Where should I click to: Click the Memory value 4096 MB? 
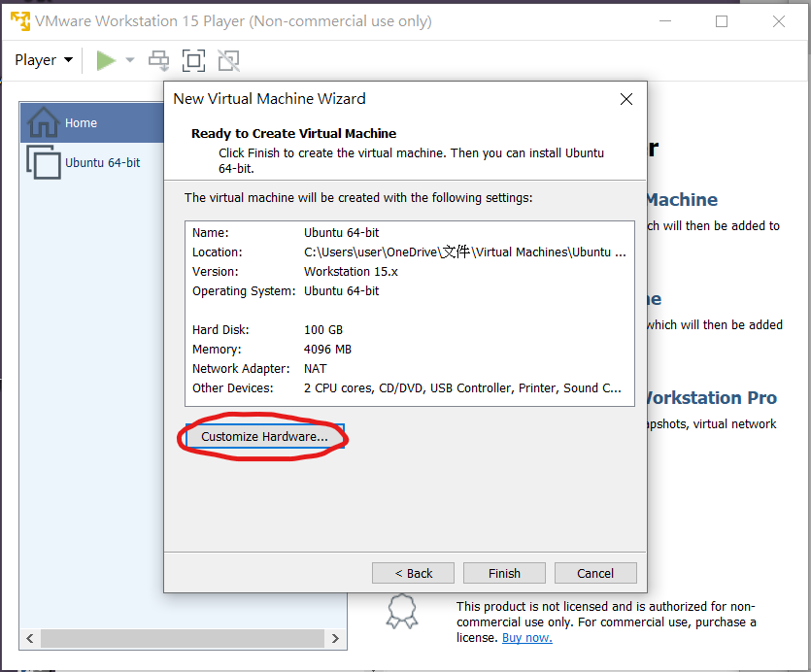327,350
